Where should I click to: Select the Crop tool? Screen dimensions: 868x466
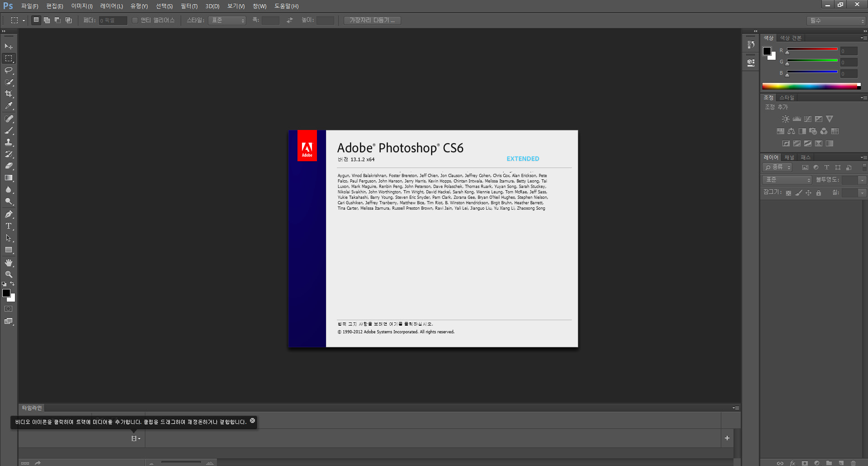(9, 94)
